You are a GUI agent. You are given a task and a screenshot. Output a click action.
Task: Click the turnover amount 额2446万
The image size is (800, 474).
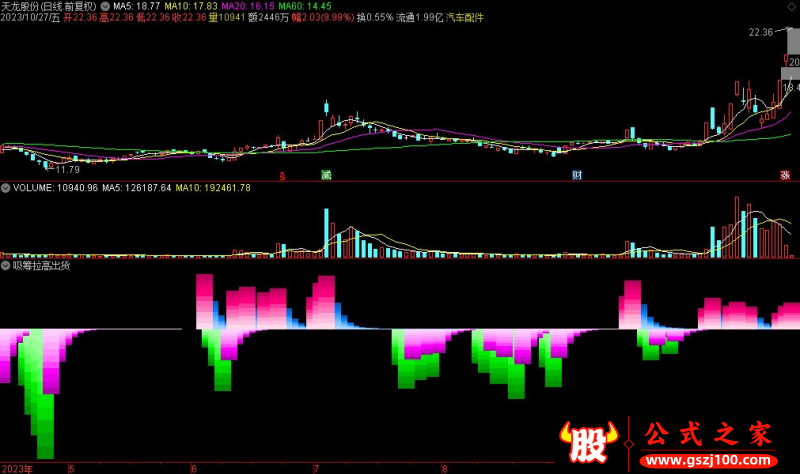(x=268, y=18)
